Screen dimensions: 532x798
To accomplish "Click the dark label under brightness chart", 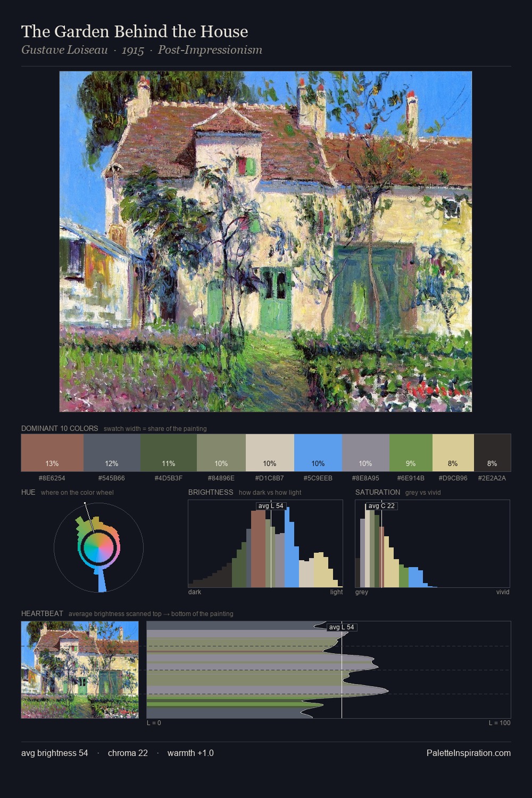I will click(195, 592).
